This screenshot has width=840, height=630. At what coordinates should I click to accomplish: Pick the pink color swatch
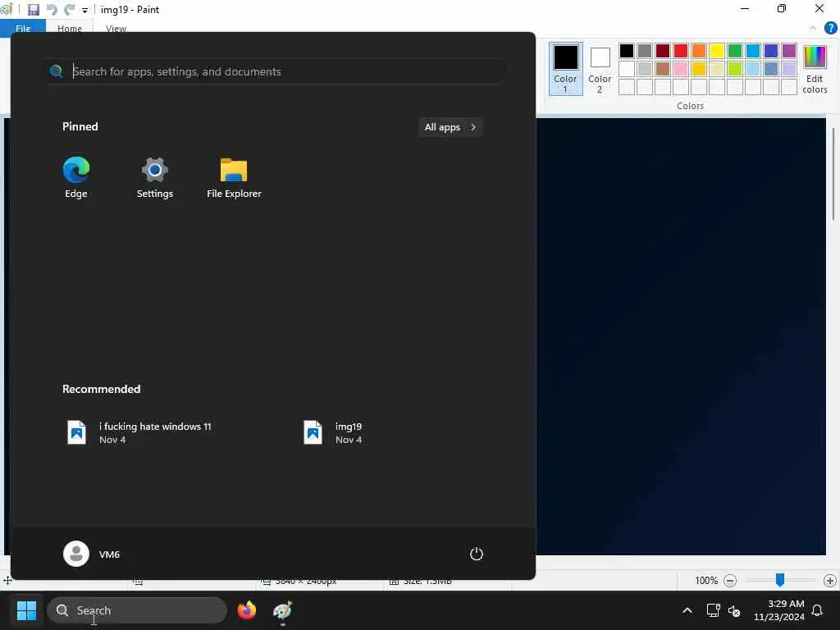coord(680,69)
